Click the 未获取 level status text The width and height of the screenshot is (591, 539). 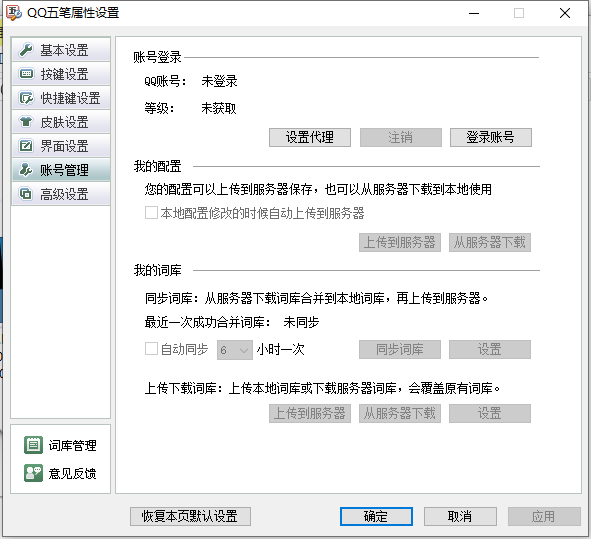[219, 109]
